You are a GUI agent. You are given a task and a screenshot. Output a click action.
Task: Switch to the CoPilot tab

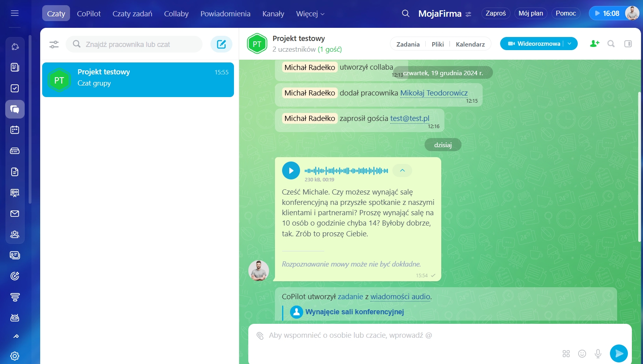[89, 14]
